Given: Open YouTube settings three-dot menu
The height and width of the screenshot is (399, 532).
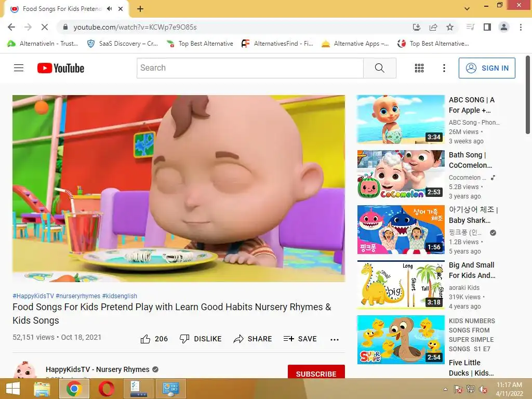Looking at the screenshot, I should coord(444,68).
